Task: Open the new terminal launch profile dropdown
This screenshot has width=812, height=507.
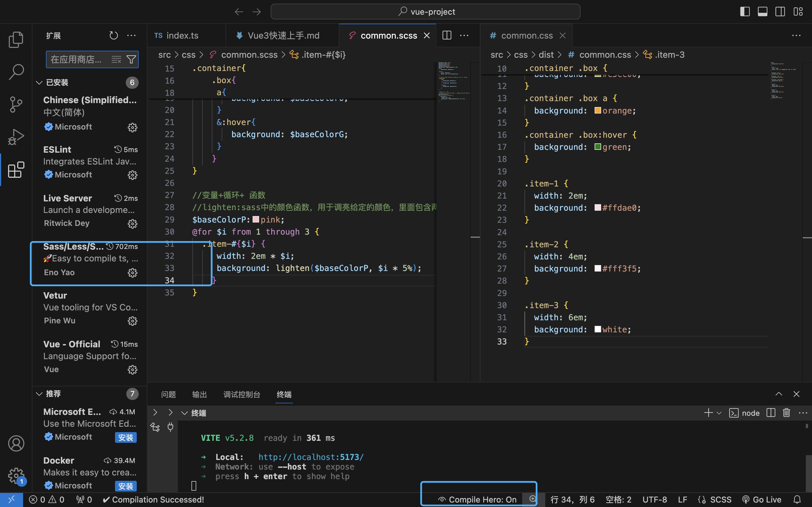Action: click(x=719, y=413)
